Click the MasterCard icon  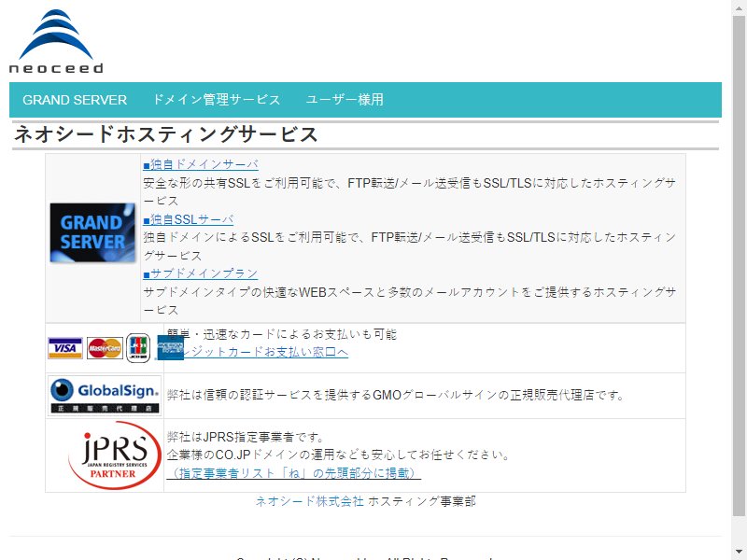105,348
